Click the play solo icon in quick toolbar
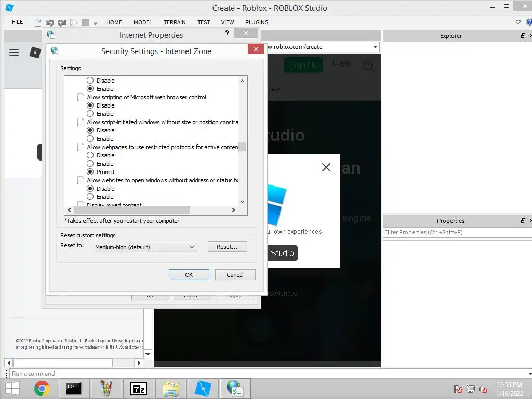 [74, 23]
